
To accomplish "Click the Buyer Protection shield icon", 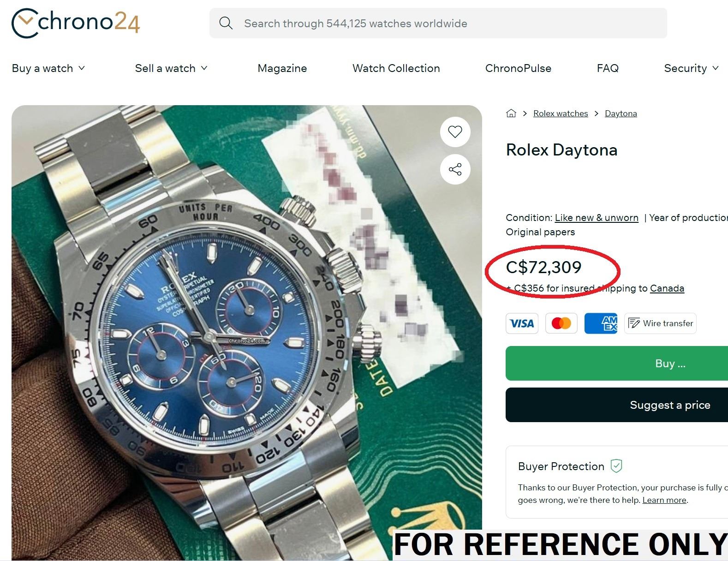I will tap(616, 466).
